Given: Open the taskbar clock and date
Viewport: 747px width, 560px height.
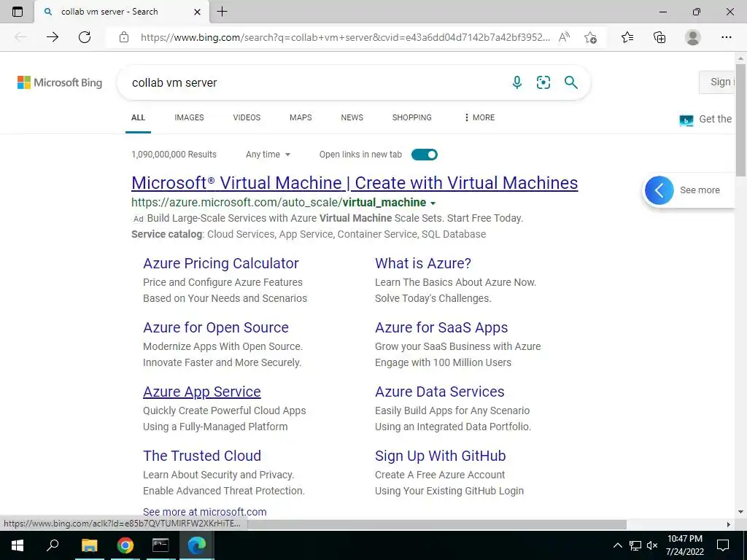Looking at the screenshot, I should (684, 545).
